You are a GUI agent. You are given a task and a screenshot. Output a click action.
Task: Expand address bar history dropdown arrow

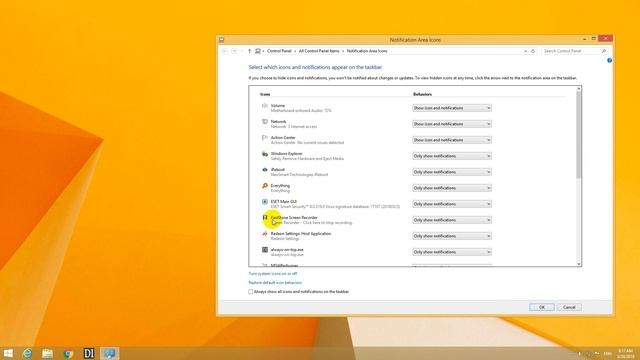[525, 51]
